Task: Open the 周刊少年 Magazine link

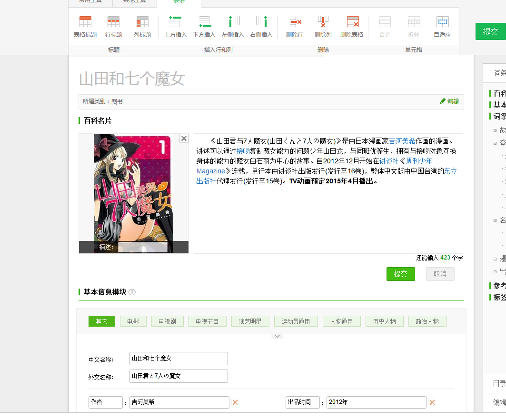Action: pos(419,161)
